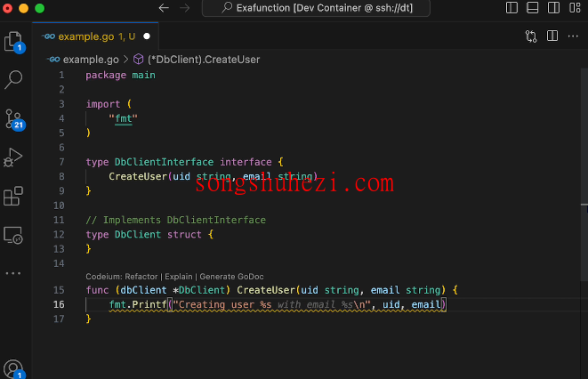Show additional views via ellipsis icon
Screen dimensions: 588x379
[x=13, y=273]
